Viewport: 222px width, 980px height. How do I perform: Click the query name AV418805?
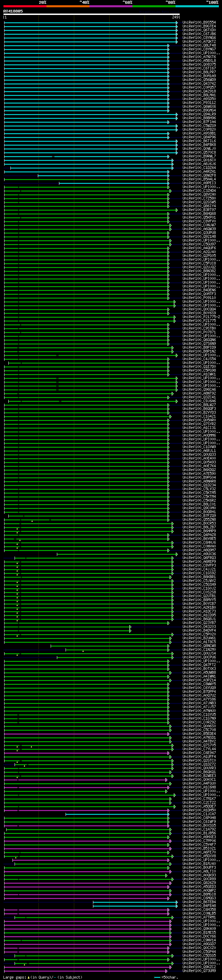click(13, 11)
